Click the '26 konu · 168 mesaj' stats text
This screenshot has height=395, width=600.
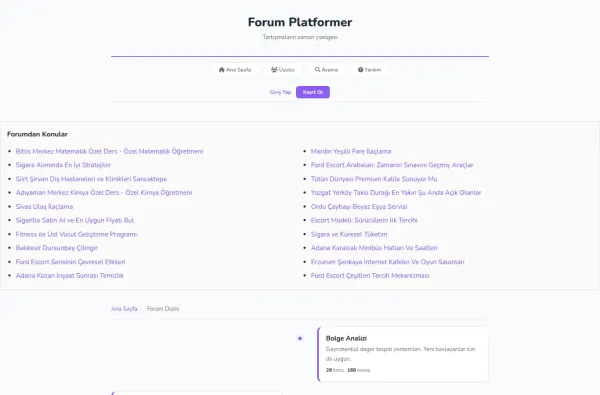[x=348, y=370]
